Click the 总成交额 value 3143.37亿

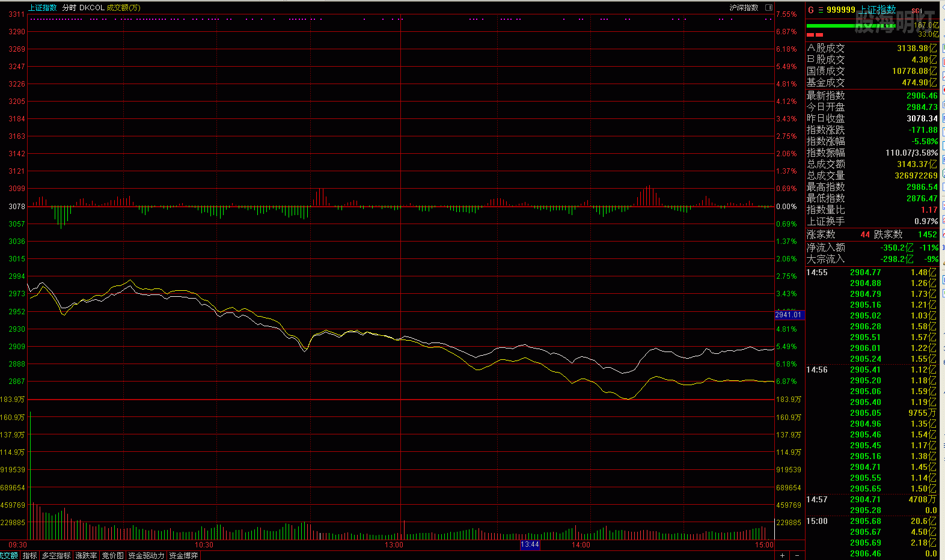pos(917,164)
